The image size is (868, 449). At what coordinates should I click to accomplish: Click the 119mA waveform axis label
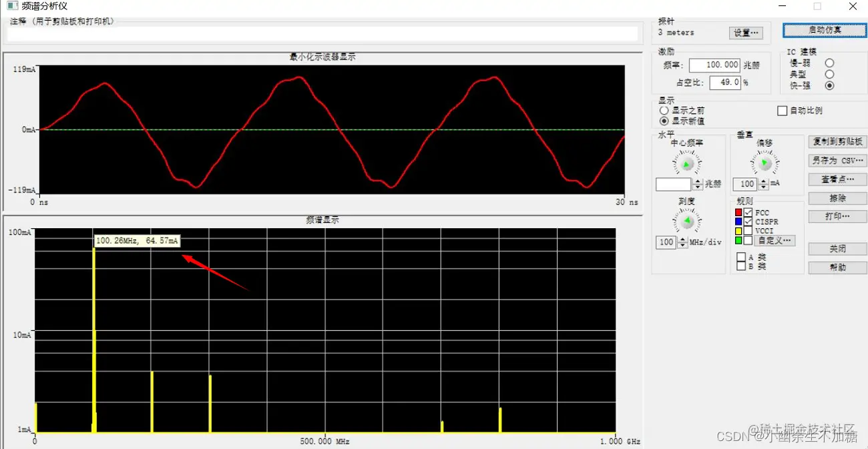tap(25, 69)
